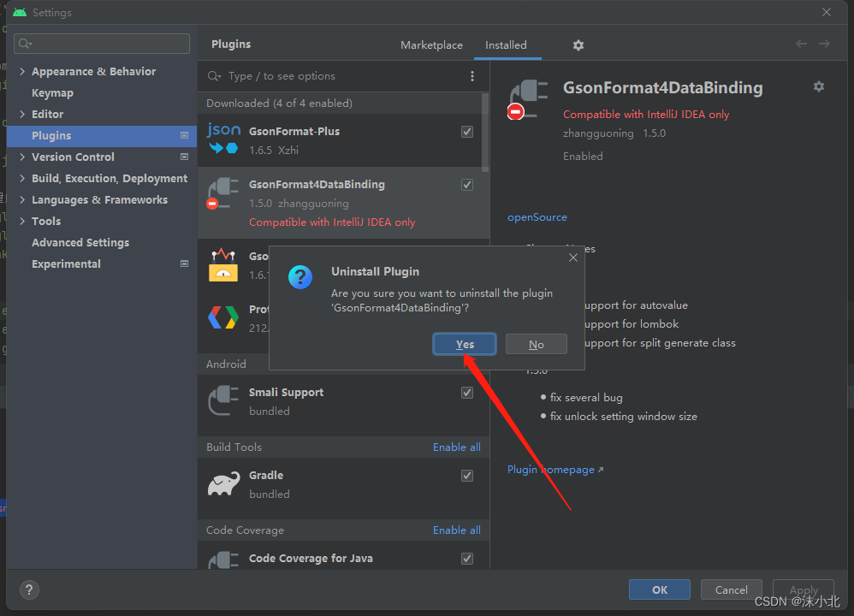Click Enable all for Code Coverage
854x616 pixels.
[456, 530]
